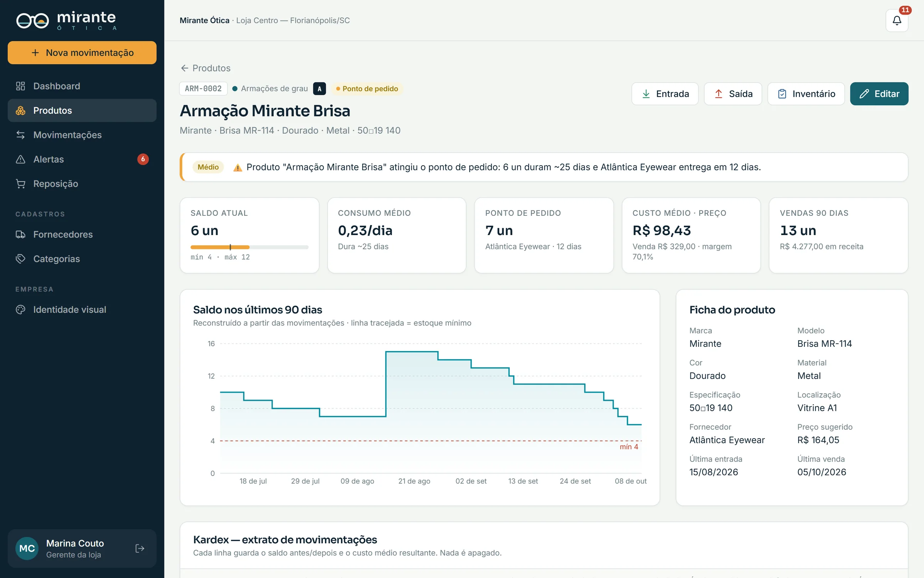Image resolution: width=924 pixels, height=578 pixels.
Task: Open the Dashboard menu item
Action: (82, 86)
